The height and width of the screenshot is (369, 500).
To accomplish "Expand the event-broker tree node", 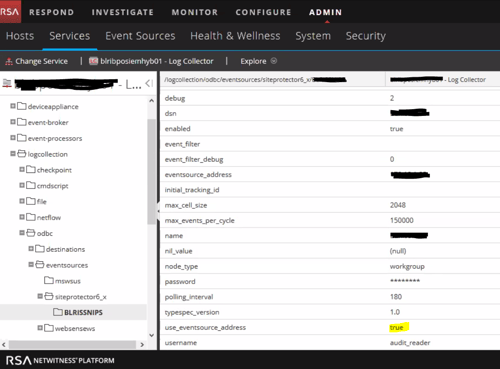I will point(13,122).
